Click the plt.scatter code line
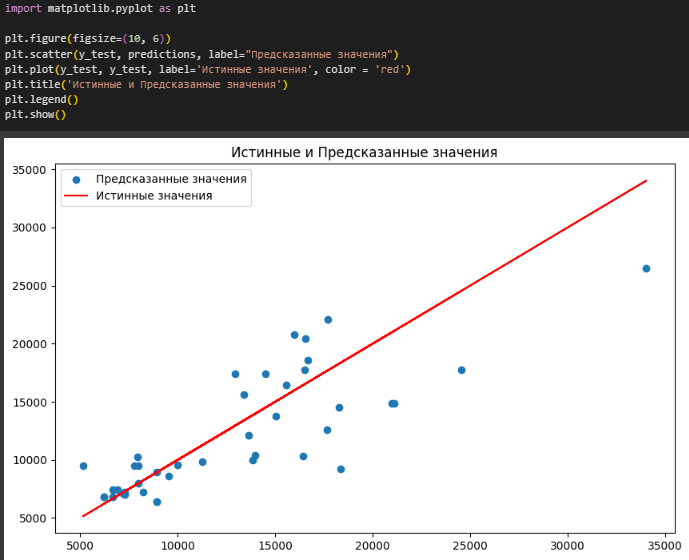 tap(202, 55)
